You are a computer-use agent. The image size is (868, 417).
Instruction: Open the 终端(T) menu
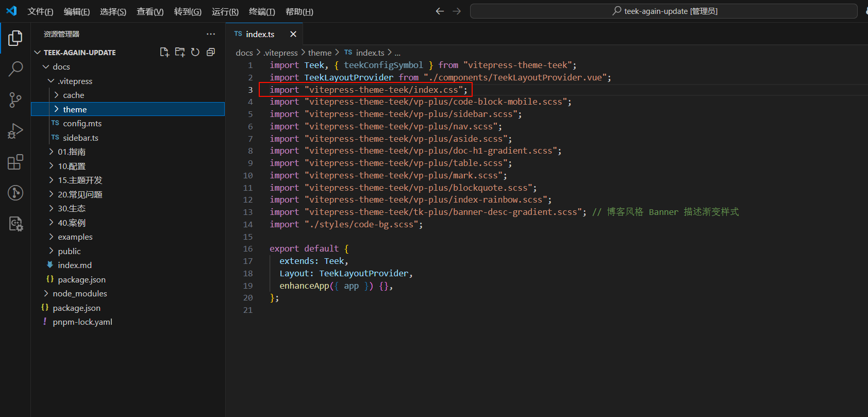pos(262,11)
